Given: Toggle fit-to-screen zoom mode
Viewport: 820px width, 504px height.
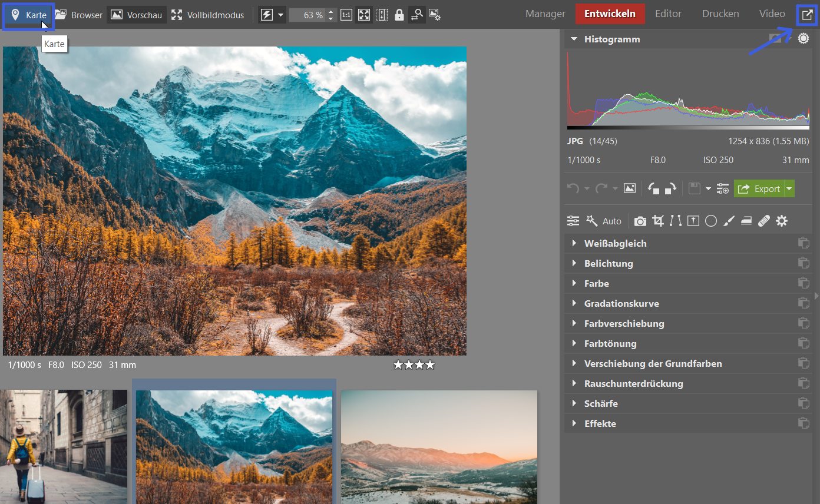Looking at the screenshot, I should click(364, 15).
